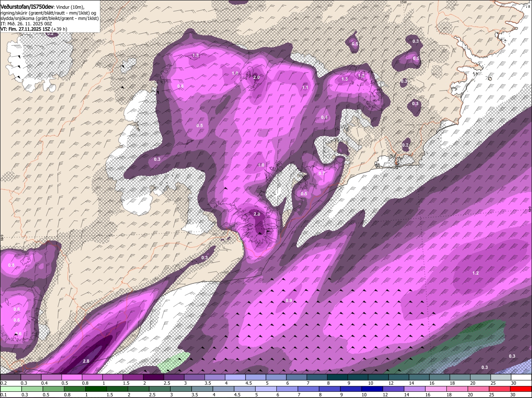Screen dimensions: 532x398
Task: Click the upper legend swatch between 0.5 and 0.8
Action: click(x=71, y=377)
